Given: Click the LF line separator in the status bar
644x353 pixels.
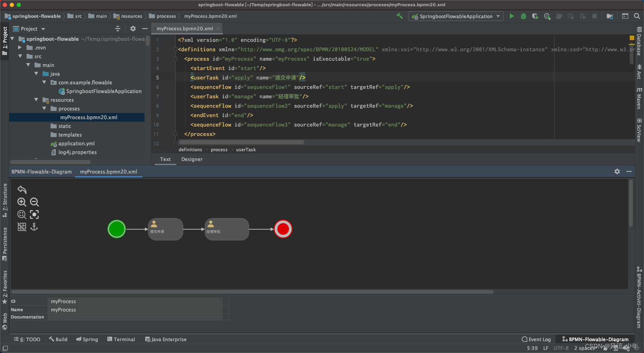Looking at the screenshot, I should pyautogui.click(x=546, y=348).
